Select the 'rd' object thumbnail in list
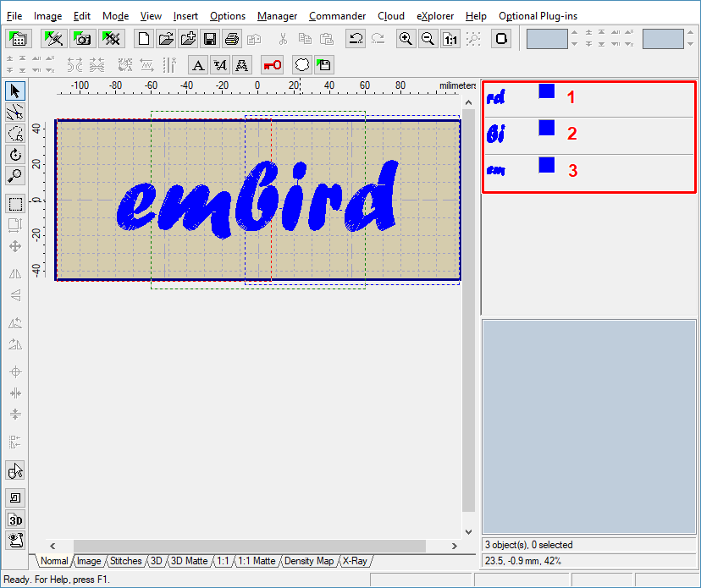The height and width of the screenshot is (588, 701). click(497, 98)
